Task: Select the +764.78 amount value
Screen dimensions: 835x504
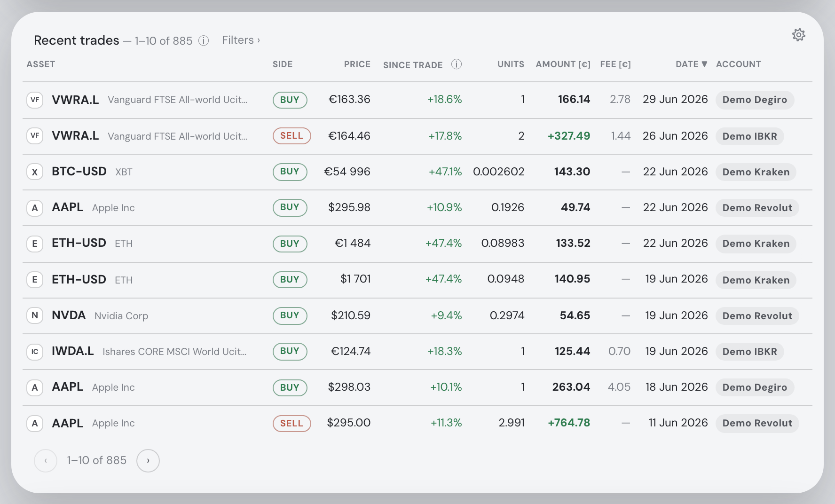Action: (x=569, y=423)
